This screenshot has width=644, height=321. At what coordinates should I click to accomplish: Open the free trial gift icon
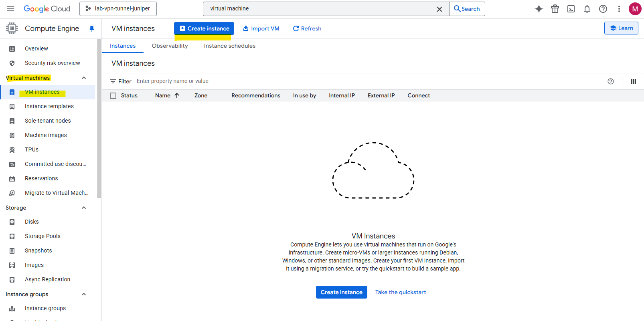555,9
